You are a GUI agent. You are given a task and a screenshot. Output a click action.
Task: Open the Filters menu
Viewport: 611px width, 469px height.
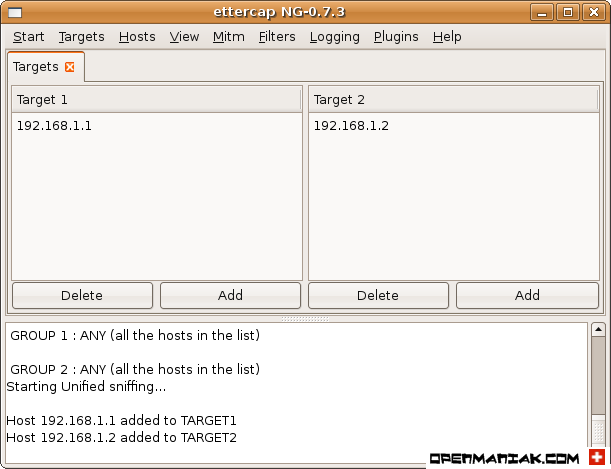tap(277, 37)
